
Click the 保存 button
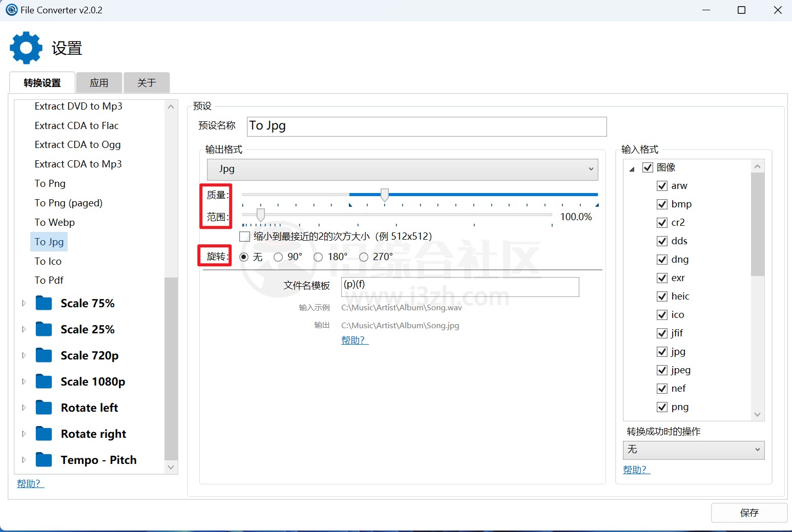click(749, 513)
